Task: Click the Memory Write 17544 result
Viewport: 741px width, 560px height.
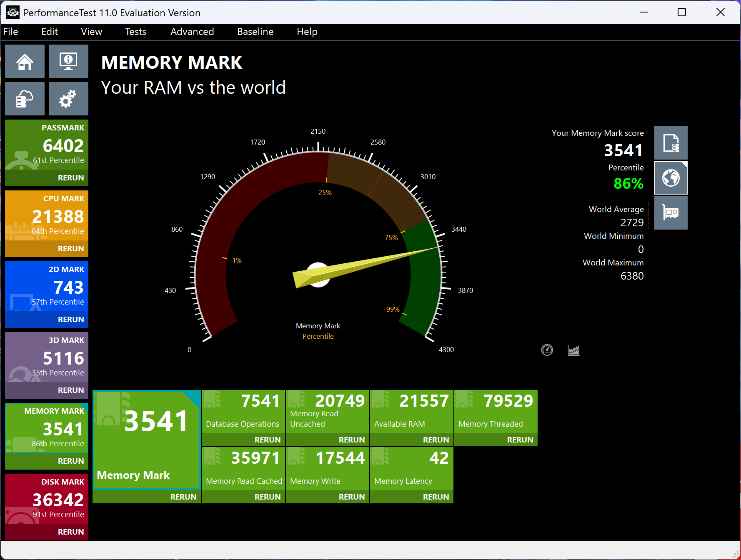Action: coord(328,468)
